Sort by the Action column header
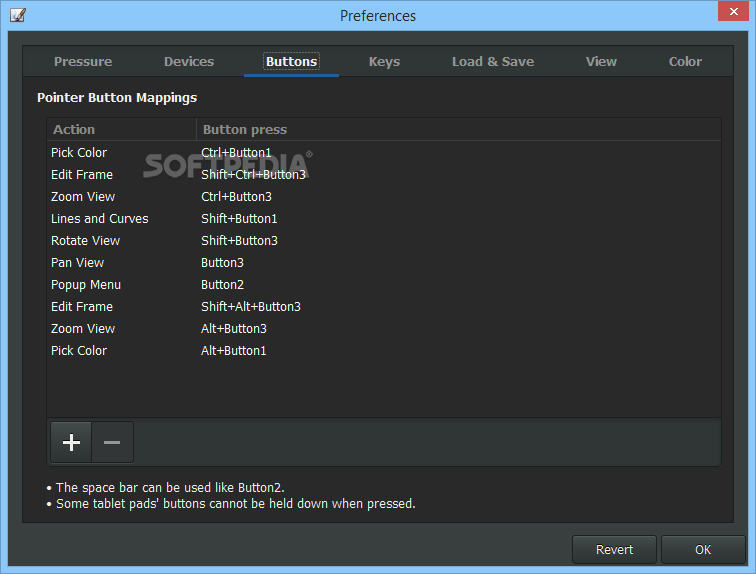The image size is (756, 574). 122,129
